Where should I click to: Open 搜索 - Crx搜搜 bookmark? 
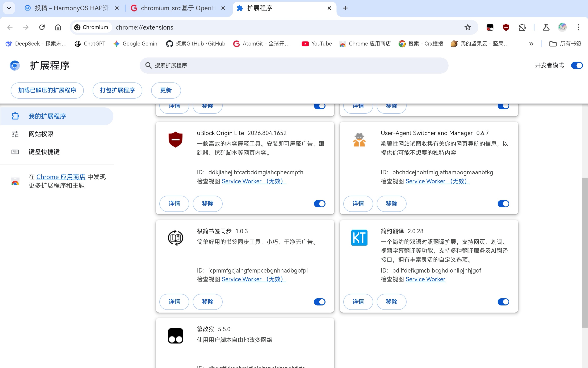(x=421, y=44)
